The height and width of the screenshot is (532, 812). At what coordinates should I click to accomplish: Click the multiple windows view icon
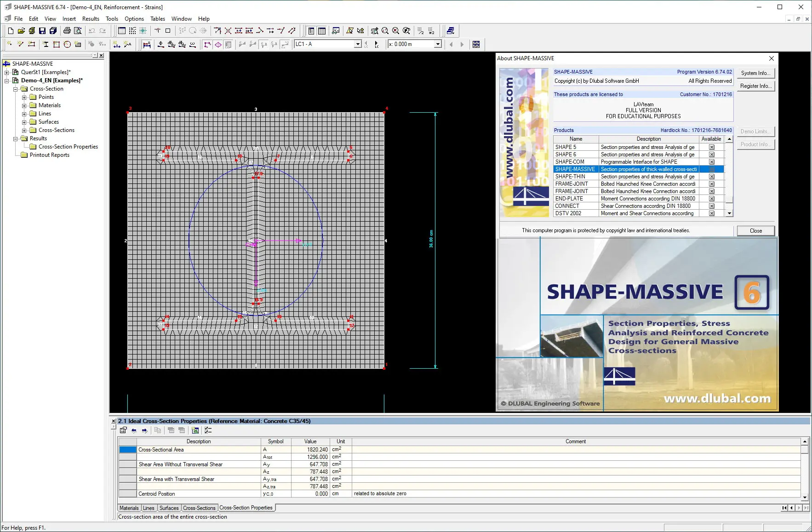(476, 45)
